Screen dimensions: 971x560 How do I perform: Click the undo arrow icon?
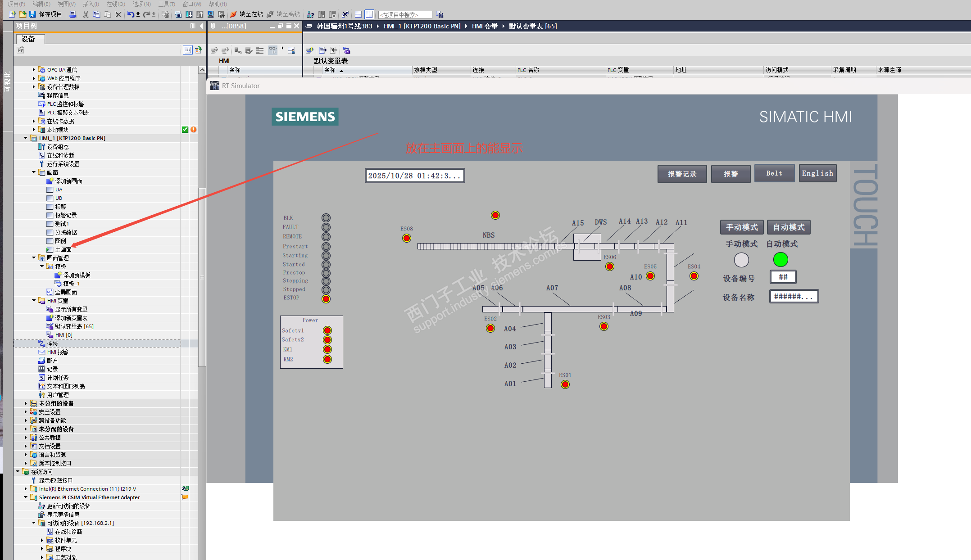tap(130, 14)
